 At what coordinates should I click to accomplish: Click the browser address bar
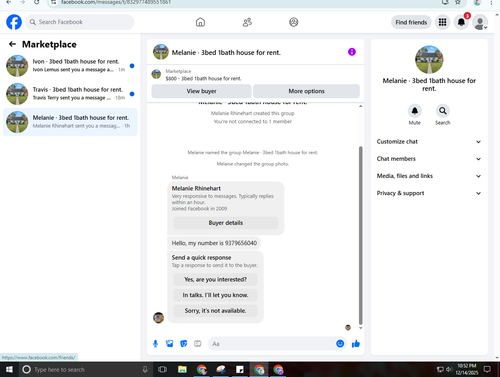pos(247,2)
